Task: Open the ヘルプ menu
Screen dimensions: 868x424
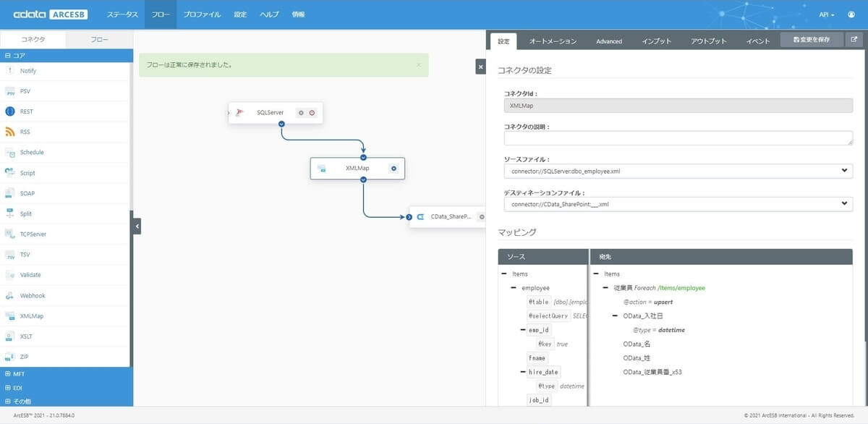Action: 269,14
